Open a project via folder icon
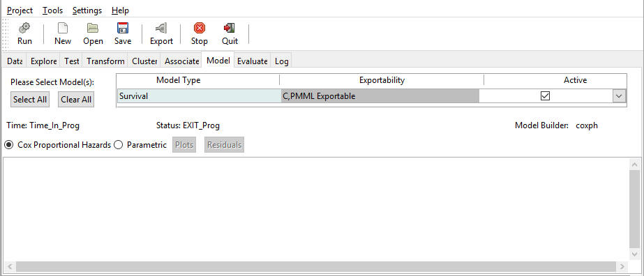 click(x=93, y=33)
